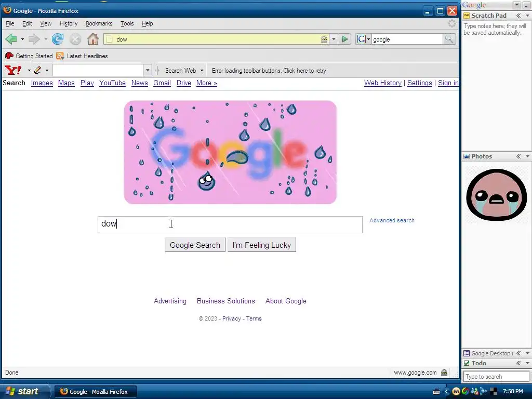Open the More » link
The image size is (532, 399).
click(207, 83)
